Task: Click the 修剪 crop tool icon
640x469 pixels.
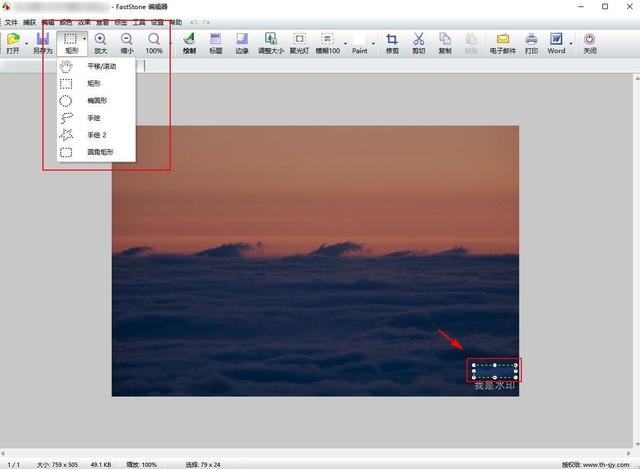Action: pos(392,39)
